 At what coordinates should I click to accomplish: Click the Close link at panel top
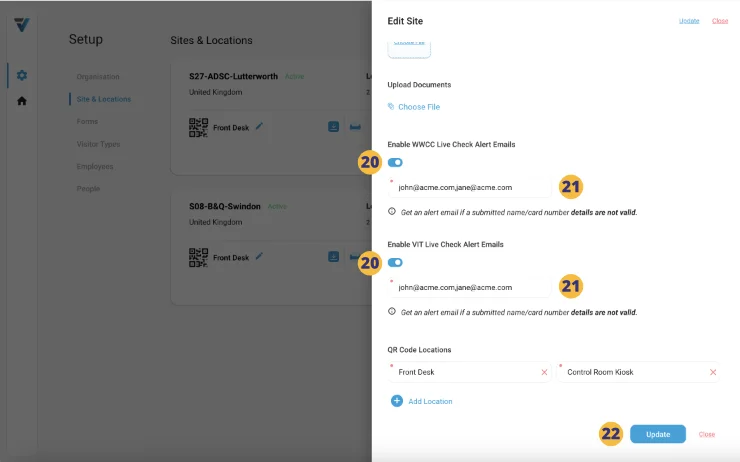pos(719,20)
